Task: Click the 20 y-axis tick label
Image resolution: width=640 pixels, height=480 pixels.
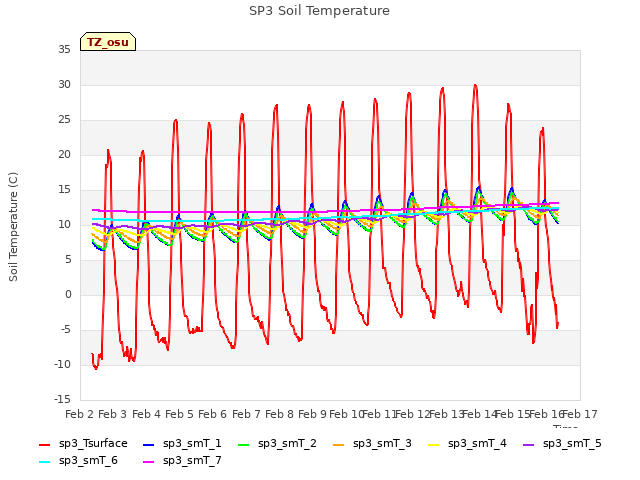Action: [64, 155]
